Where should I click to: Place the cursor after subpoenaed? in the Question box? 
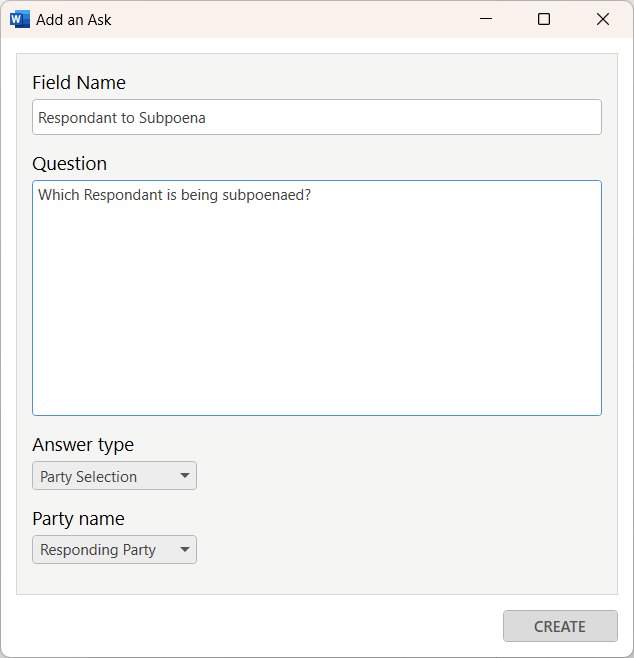click(x=312, y=195)
